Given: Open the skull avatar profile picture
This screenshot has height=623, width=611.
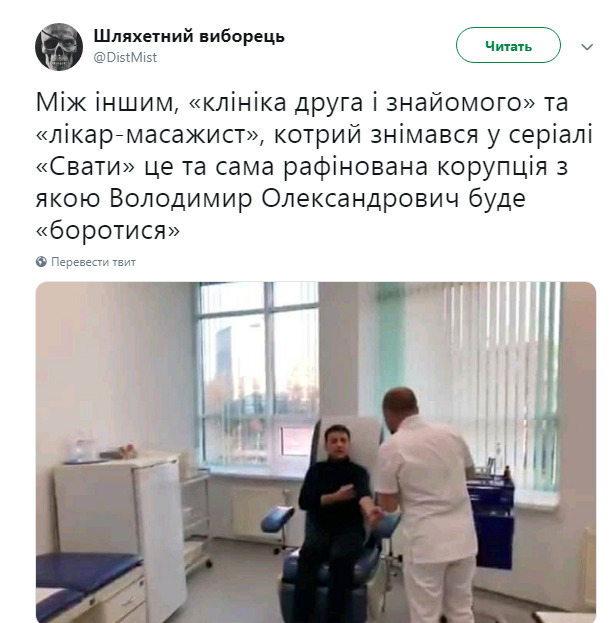Looking at the screenshot, I should pyautogui.click(x=59, y=47).
